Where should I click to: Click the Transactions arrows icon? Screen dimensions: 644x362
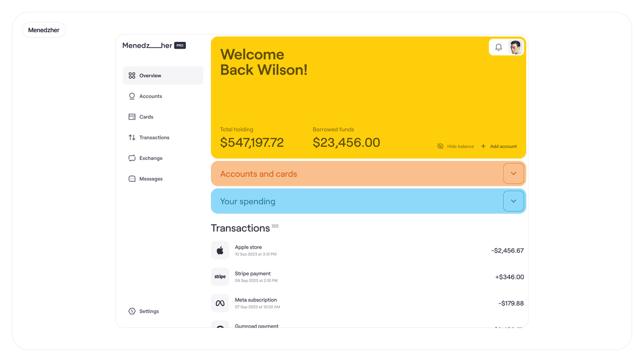[x=132, y=137]
